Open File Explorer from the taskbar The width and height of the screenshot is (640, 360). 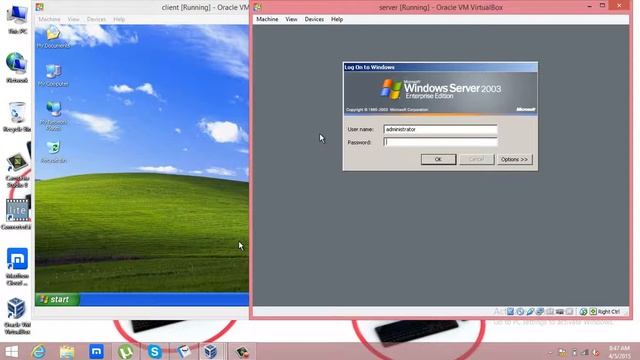click(x=67, y=351)
